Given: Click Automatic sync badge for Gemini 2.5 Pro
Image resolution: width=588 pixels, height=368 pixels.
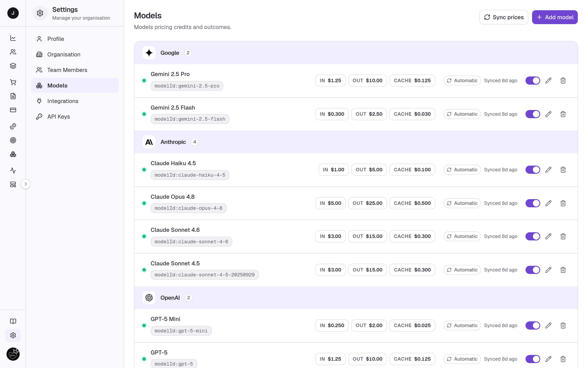Looking at the screenshot, I should pyautogui.click(x=462, y=81).
